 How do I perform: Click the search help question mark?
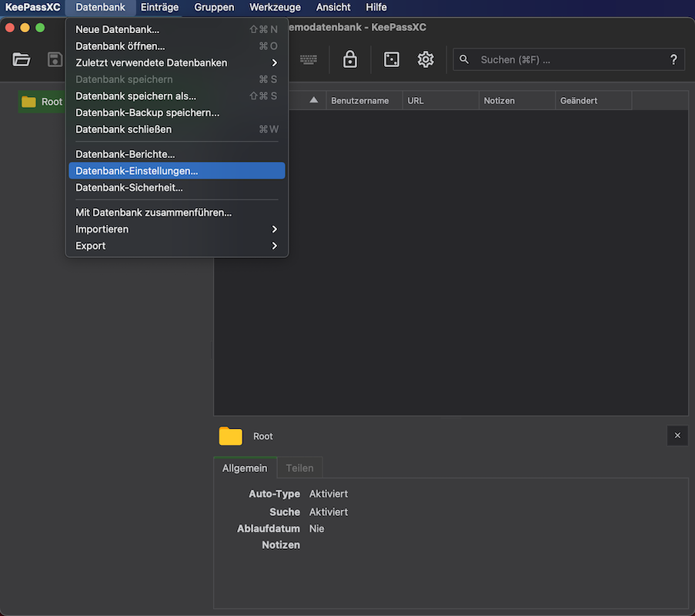click(x=673, y=60)
